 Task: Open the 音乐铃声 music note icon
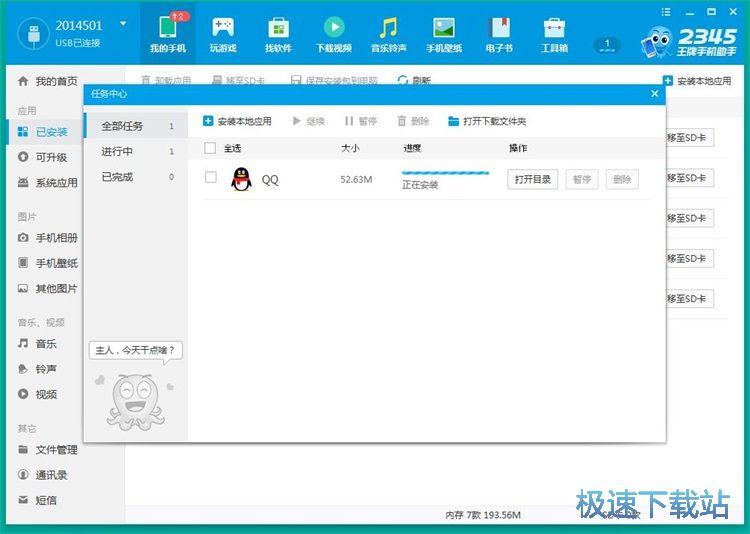388,27
